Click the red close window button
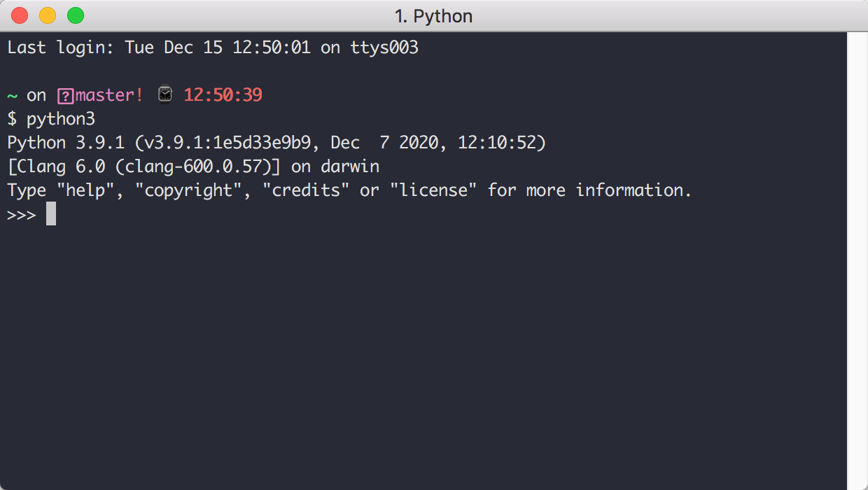 20,15
